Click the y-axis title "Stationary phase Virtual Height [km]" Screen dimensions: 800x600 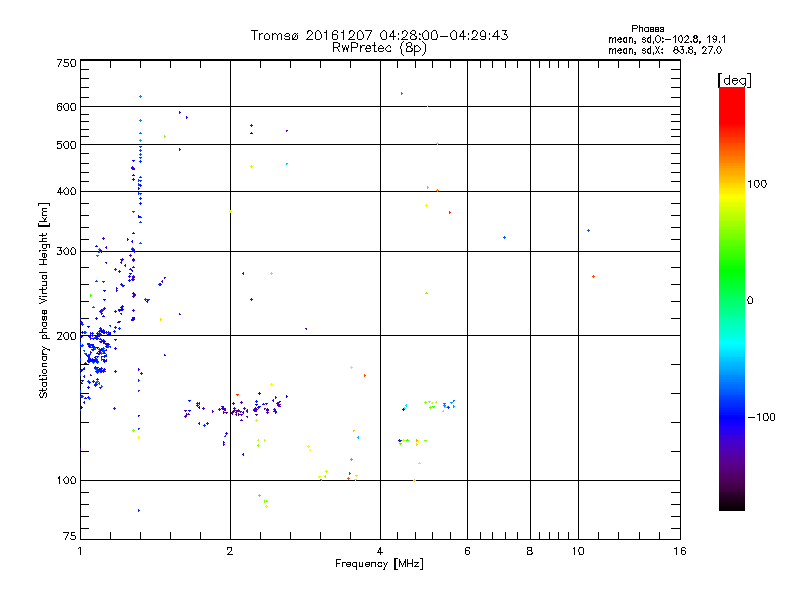pyautogui.click(x=44, y=300)
